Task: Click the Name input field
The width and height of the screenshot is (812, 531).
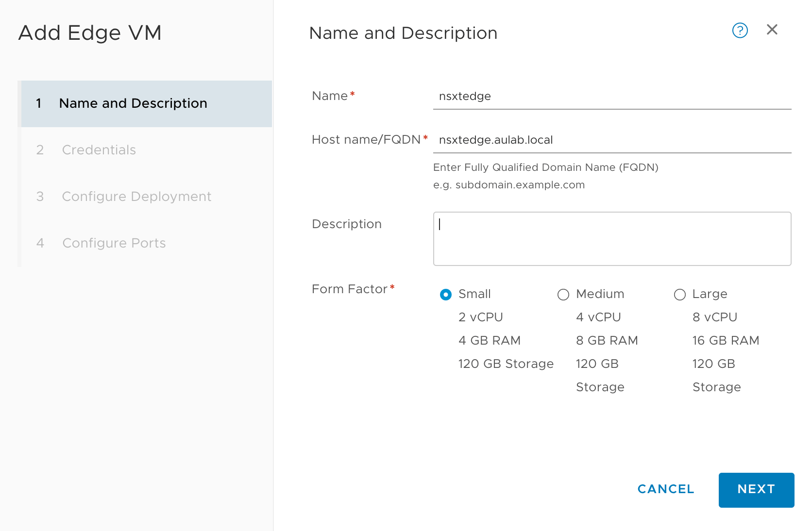Action: point(611,97)
